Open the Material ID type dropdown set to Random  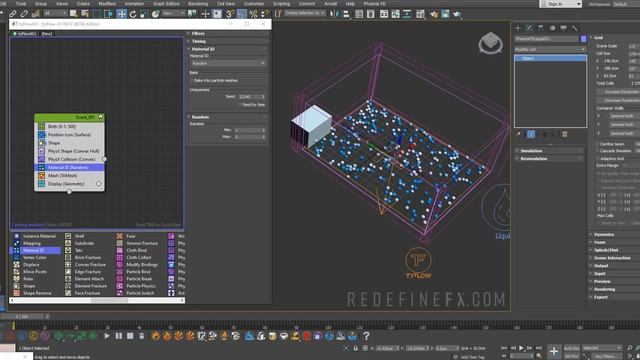228,63
